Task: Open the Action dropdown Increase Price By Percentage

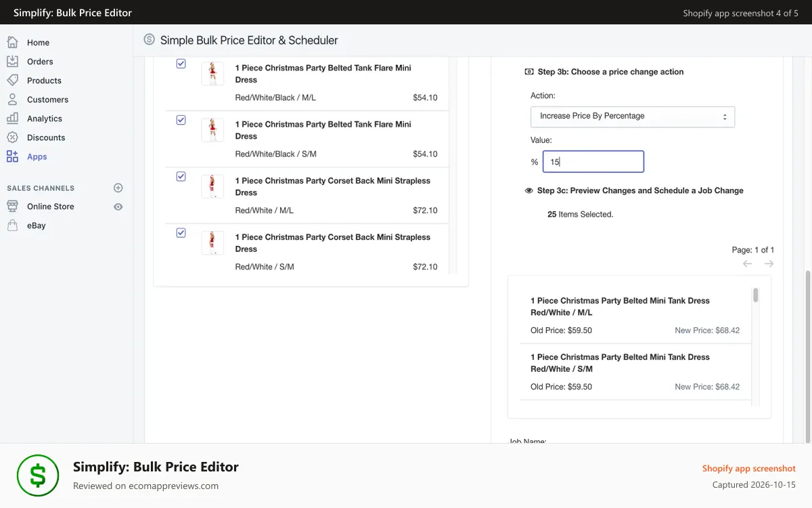Action: coord(633,117)
